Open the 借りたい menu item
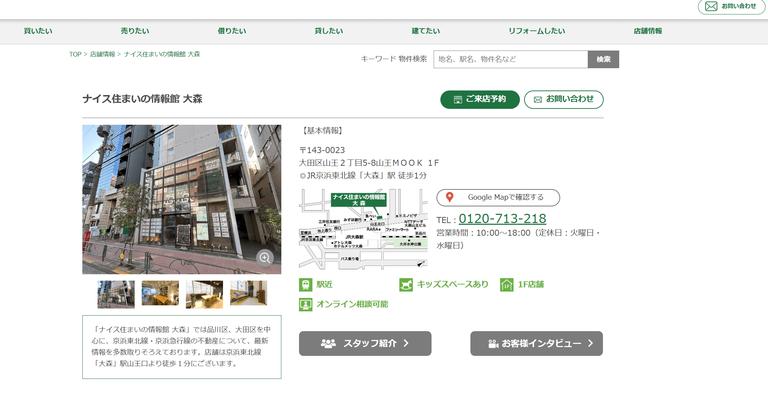The image size is (768, 399). point(232,31)
